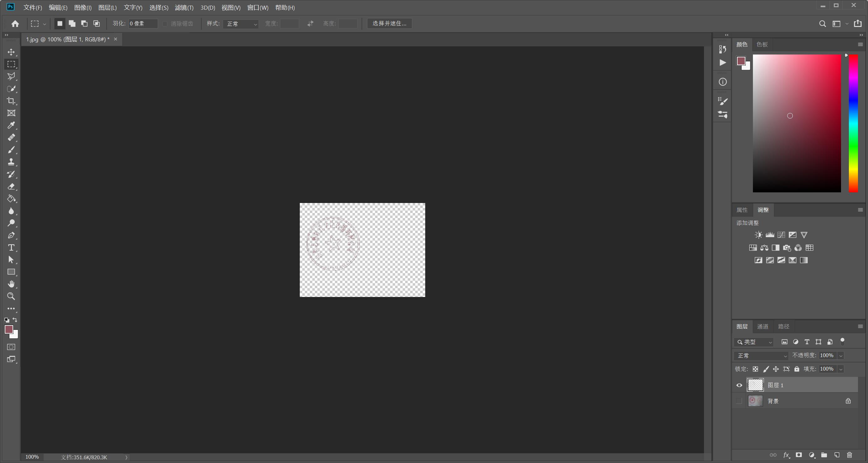The image size is (868, 463).
Task: Select the Move tool
Action: [x=11, y=52]
